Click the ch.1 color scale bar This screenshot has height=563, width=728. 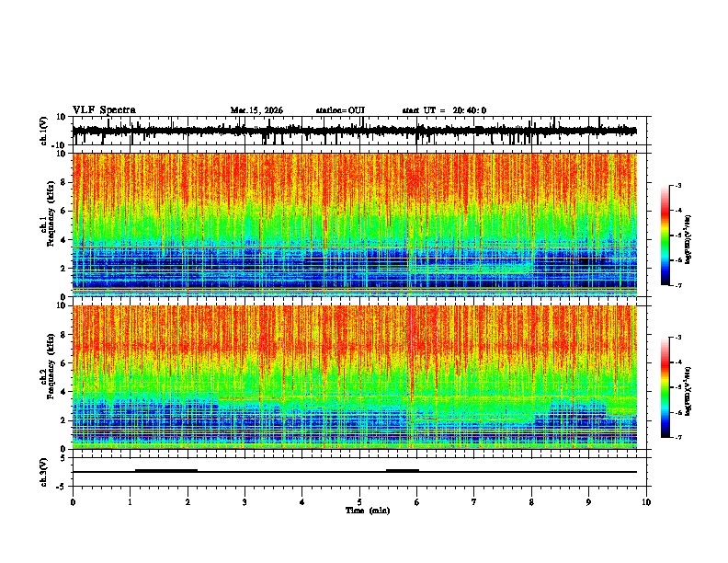(x=665, y=236)
